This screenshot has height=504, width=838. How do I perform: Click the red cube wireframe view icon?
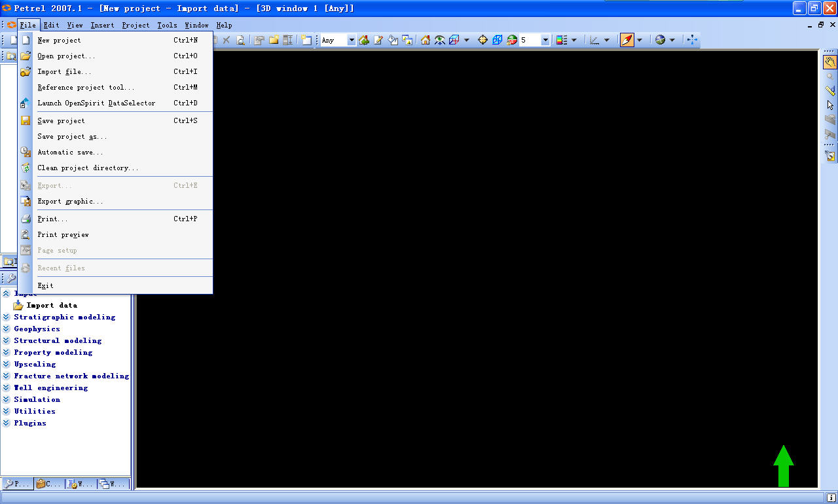coord(454,40)
